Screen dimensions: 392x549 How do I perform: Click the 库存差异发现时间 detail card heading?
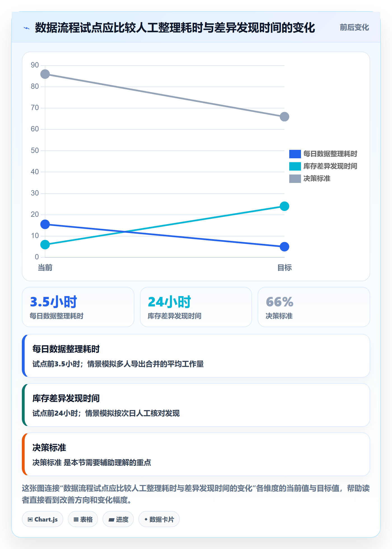pyautogui.click(x=66, y=398)
